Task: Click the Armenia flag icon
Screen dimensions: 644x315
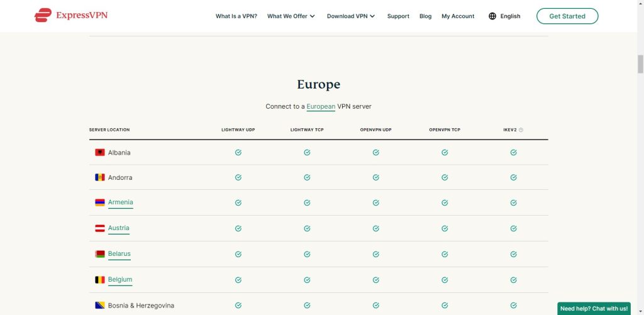Action: click(99, 202)
